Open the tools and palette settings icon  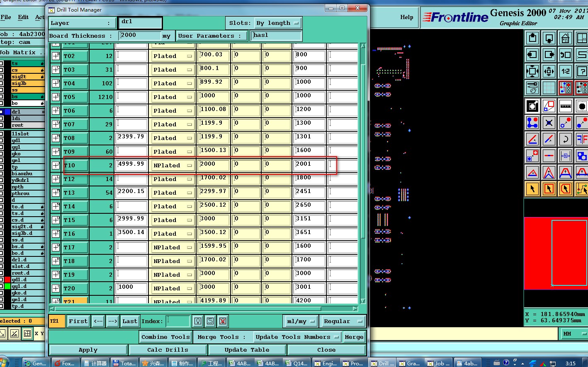click(x=532, y=87)
